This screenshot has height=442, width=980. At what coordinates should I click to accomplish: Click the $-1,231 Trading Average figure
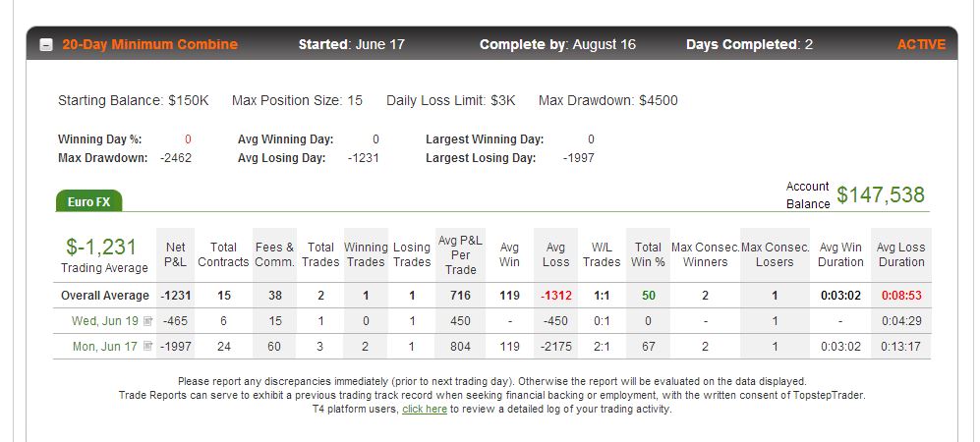coord(101,247)
